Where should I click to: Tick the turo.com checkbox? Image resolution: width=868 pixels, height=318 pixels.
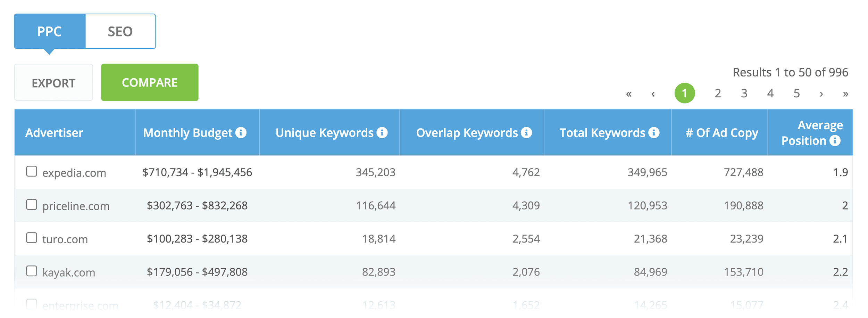click(32, 238)
